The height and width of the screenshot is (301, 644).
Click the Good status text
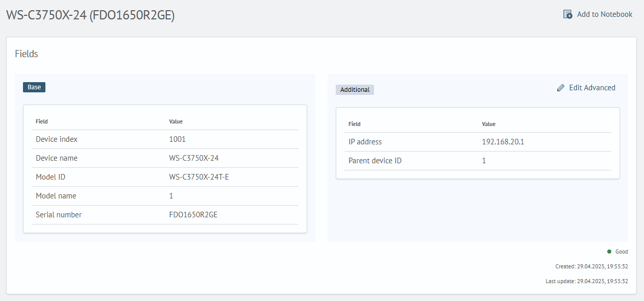(x=622, y=252)
